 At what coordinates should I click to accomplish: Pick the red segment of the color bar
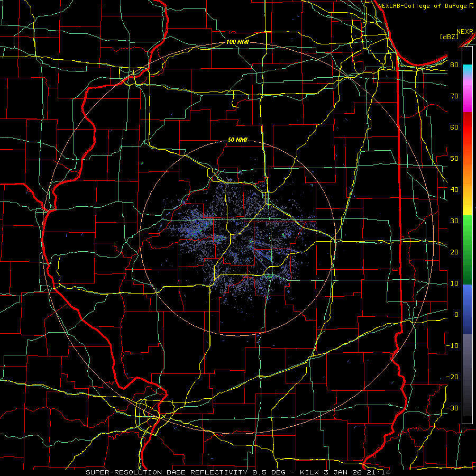pyautogui.click(x=467, y=127)
